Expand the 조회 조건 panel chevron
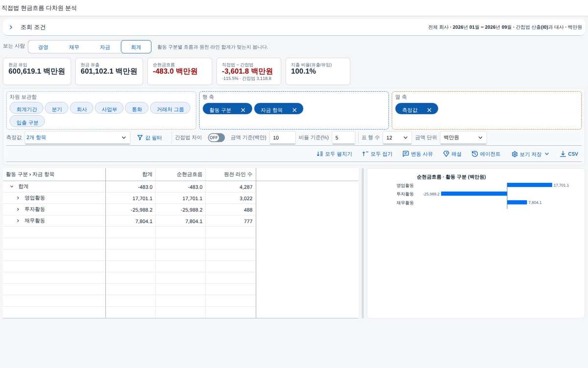588x368 pixels. coord(11,27)
